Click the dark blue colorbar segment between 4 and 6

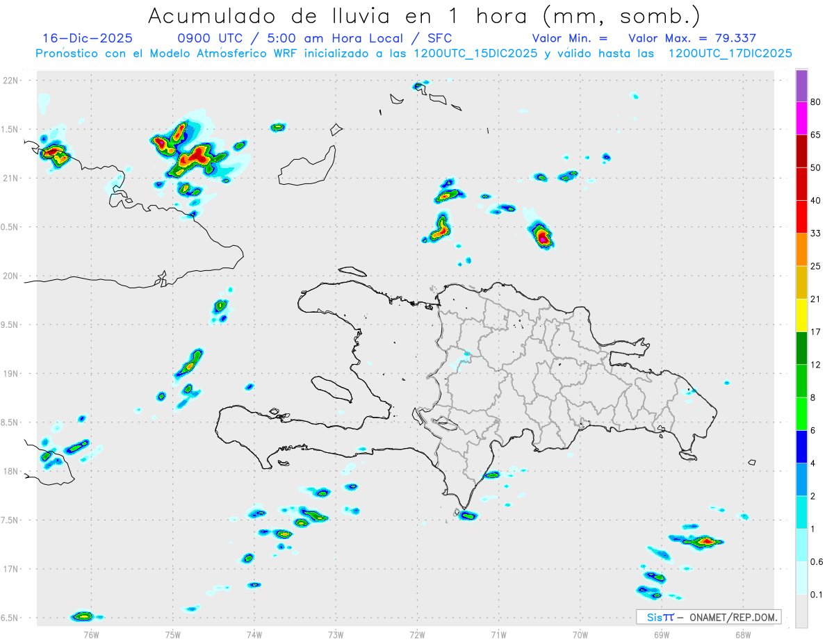coord(801,447)
